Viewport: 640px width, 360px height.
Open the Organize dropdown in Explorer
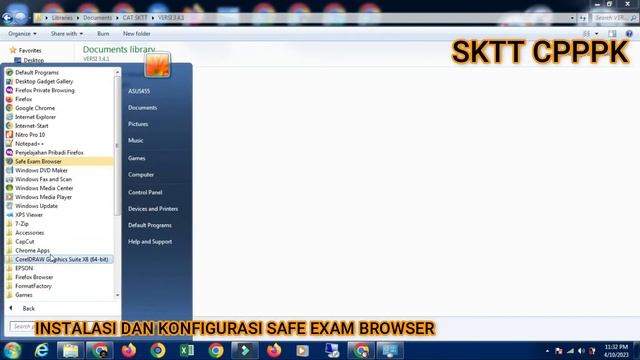click(x=22, y=33)
